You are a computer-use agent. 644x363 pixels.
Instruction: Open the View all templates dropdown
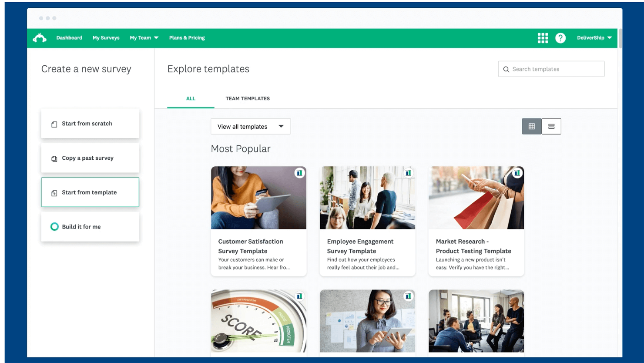pos(251,126)
